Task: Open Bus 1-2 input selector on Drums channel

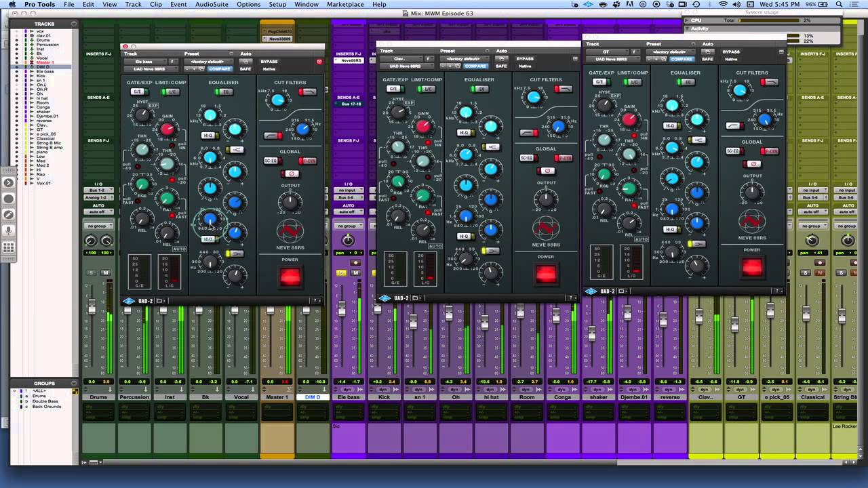Action: (98, 190)
